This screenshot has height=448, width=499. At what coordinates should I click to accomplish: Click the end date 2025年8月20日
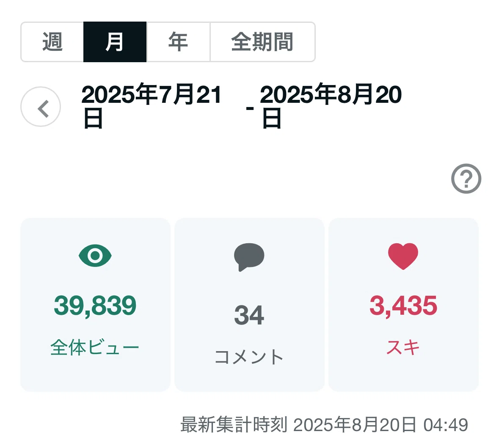[331, 106]
